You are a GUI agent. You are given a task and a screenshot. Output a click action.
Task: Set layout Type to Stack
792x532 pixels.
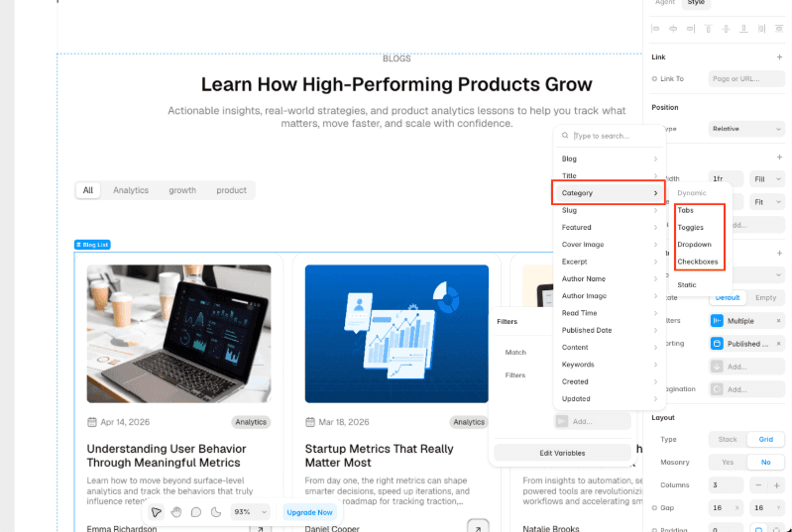tap(728, 439)
